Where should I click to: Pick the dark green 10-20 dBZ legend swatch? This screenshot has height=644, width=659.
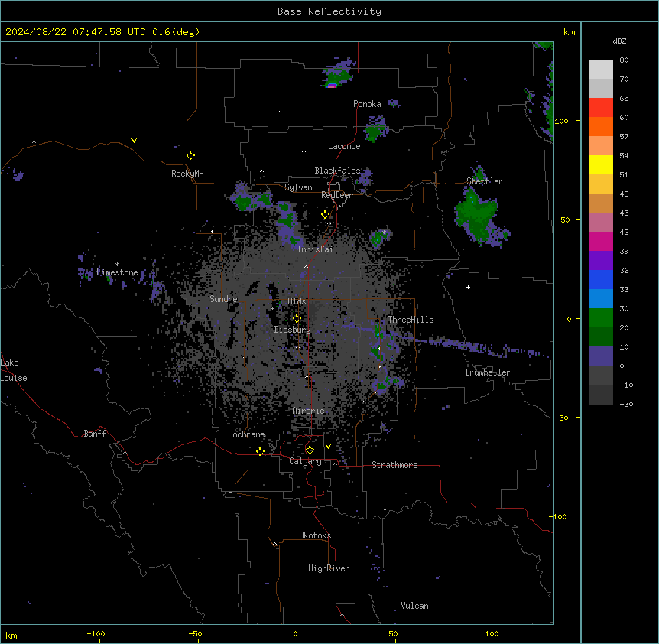coord(601,337)
